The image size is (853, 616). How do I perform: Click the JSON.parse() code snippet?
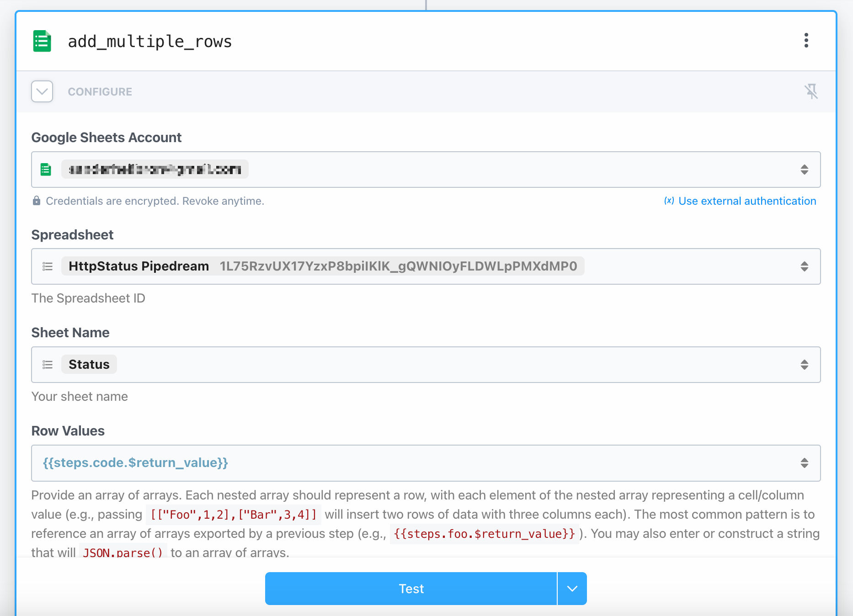[x=123, y=552]
